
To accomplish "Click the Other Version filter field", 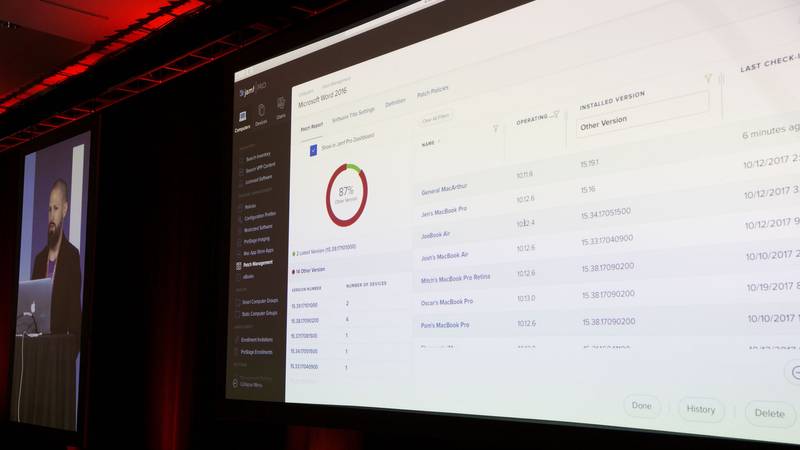I will click(x=642, y=115).
